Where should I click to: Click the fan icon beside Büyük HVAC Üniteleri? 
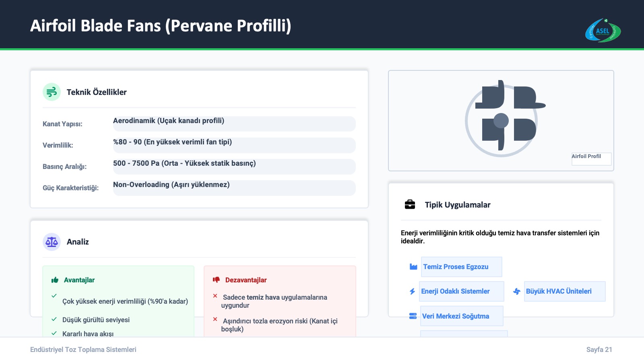[x=517, y=291]
